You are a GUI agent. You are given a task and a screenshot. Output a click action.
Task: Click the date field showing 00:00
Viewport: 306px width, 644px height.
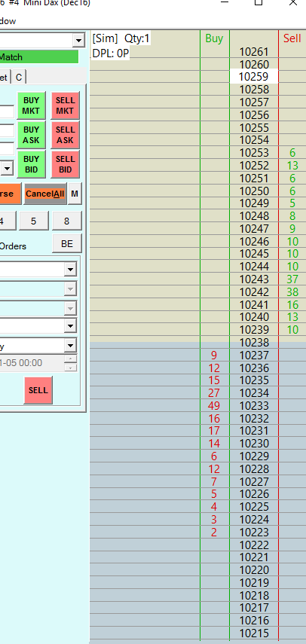click(x=32, y=363)
